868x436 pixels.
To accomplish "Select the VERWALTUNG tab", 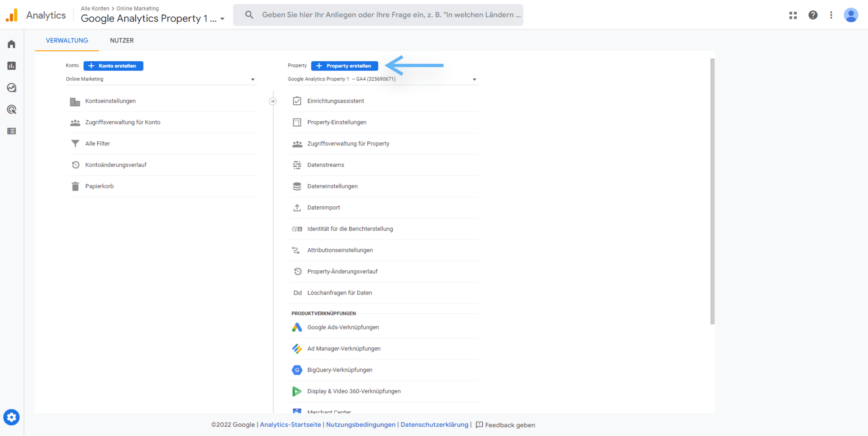I will (x=67, y=40).
